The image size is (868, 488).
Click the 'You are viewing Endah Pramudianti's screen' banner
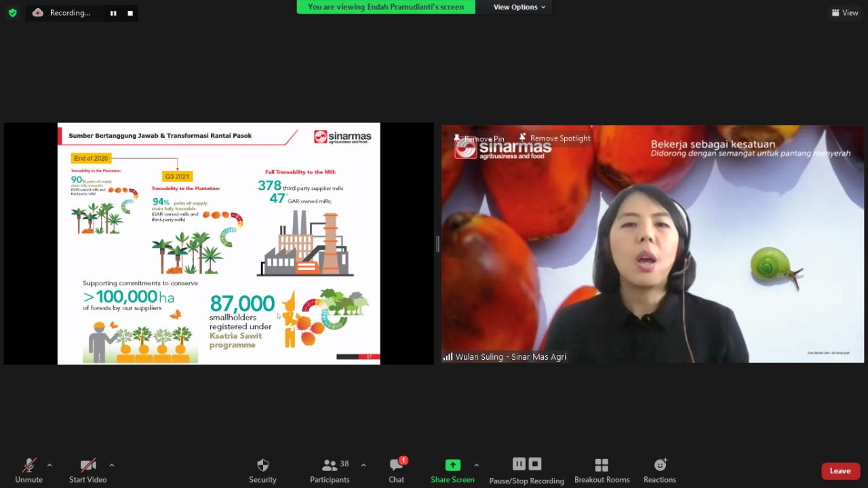[386, 7]
